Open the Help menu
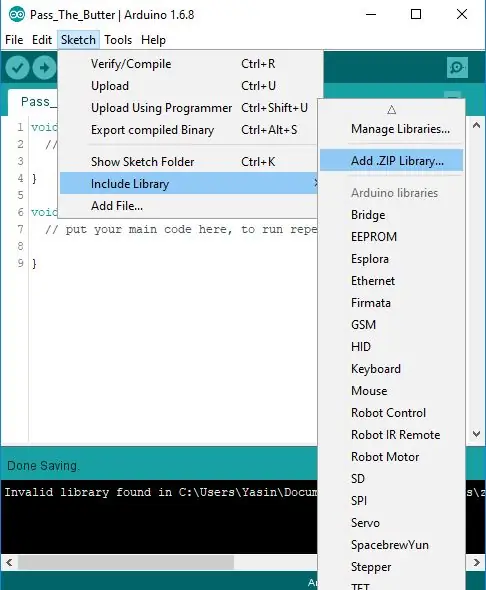The image size is (486, 590). pos(153,40)
